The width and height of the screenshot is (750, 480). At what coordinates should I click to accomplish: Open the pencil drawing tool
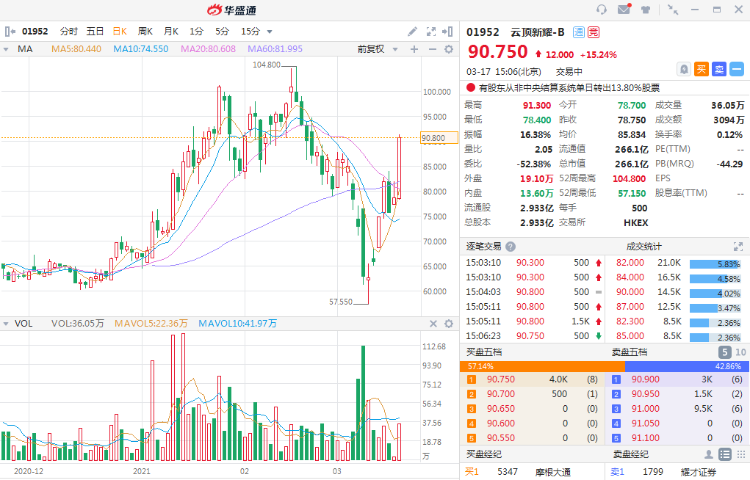pos(412,31)
